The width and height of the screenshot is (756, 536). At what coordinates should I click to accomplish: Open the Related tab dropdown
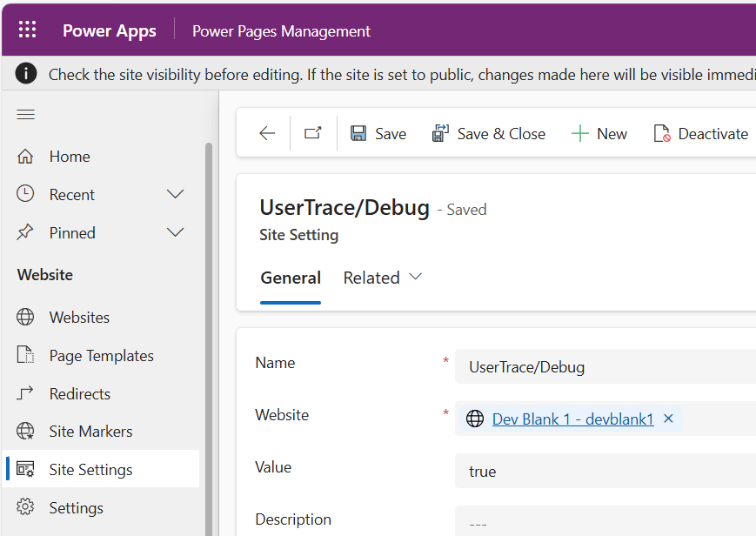pyautogui.click(x=383, y=278)
